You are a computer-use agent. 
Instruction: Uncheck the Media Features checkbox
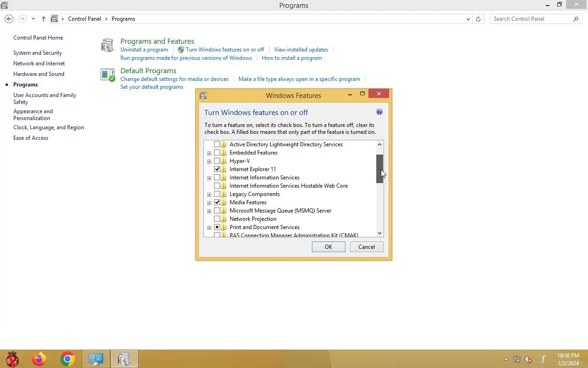pos(217,202)
